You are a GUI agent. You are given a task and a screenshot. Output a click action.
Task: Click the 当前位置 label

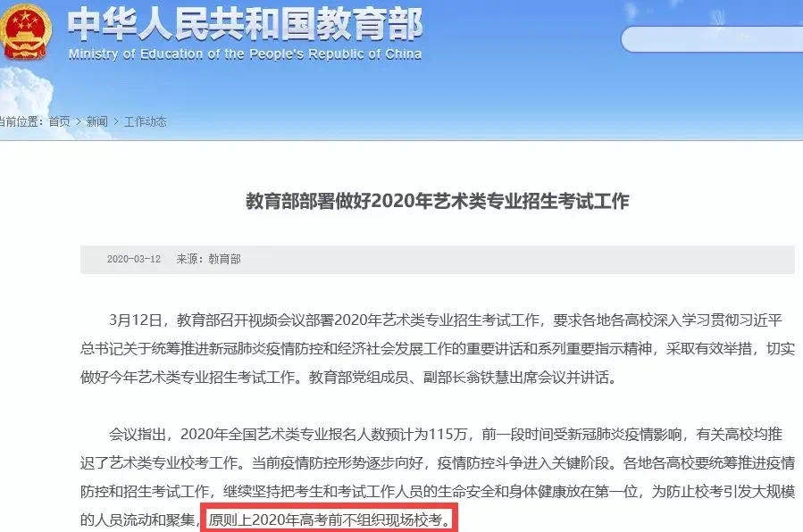pyautogui.click(x=20, y=121)
